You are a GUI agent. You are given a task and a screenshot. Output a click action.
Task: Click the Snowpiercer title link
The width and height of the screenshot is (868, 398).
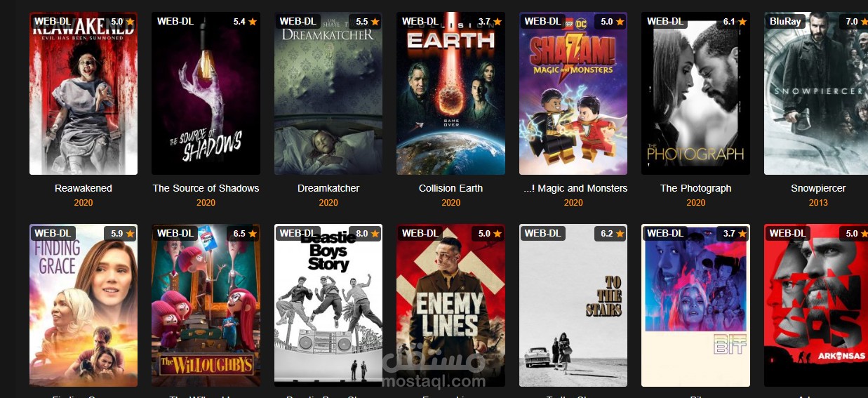tap(818, 188)
